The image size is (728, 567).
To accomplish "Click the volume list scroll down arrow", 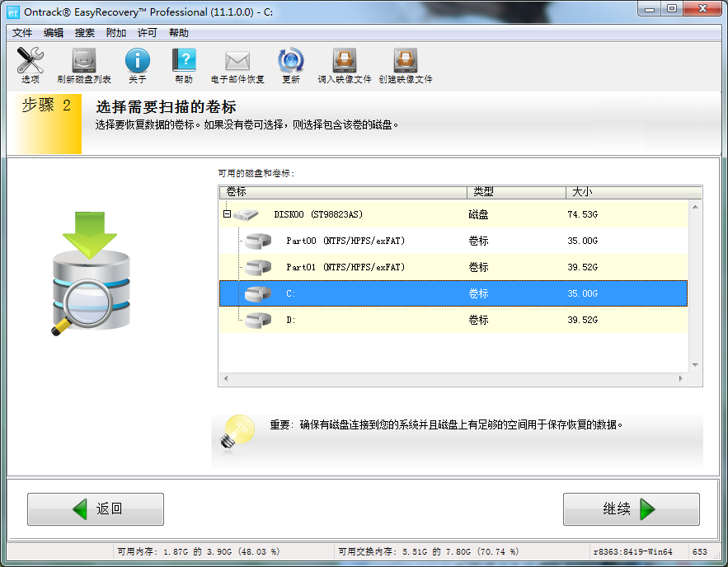I will 695,365.
